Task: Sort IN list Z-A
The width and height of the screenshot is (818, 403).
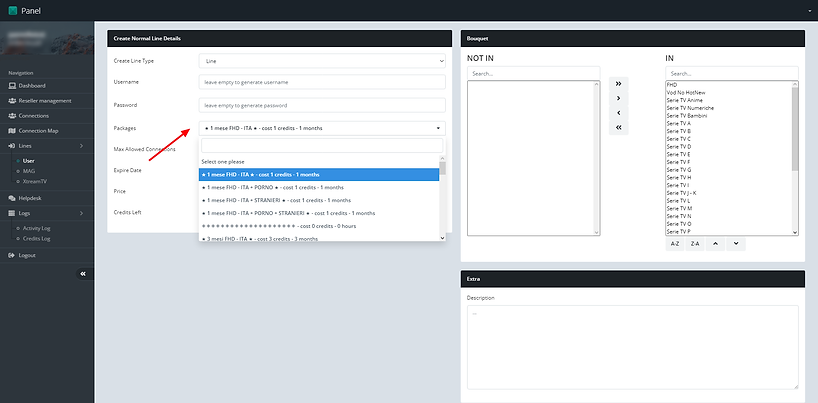Action: (695, 244)
